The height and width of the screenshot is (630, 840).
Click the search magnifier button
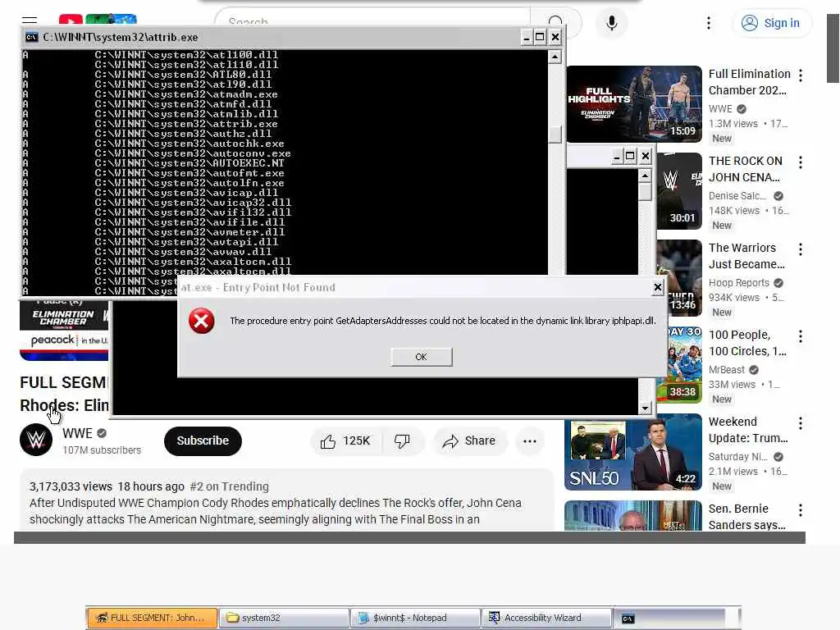coord(555,22)
